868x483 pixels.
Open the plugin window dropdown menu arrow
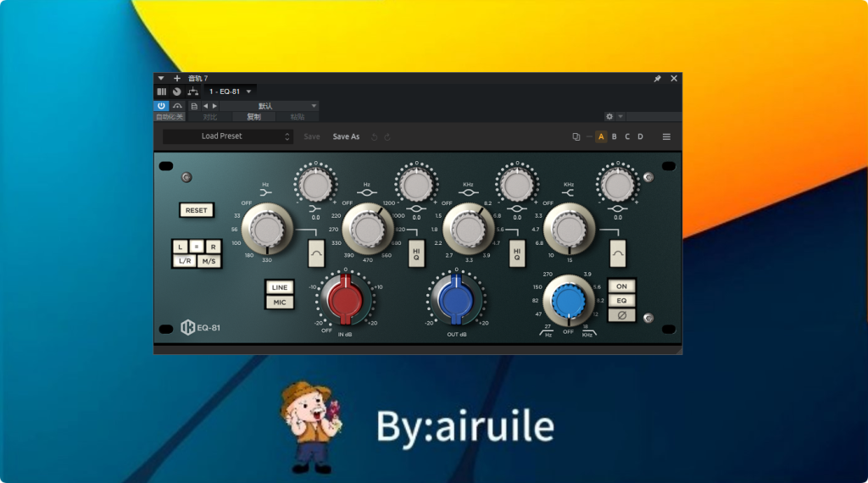click(160, 79)
